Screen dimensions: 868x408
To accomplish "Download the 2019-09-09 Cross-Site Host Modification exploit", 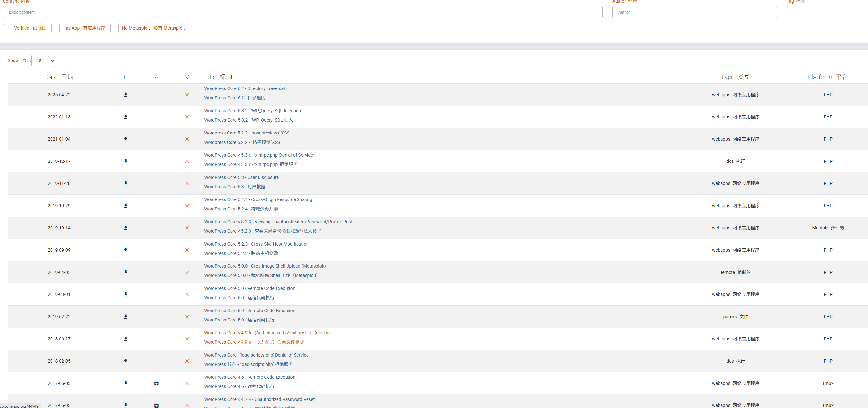I will click(x=125, y=250).
